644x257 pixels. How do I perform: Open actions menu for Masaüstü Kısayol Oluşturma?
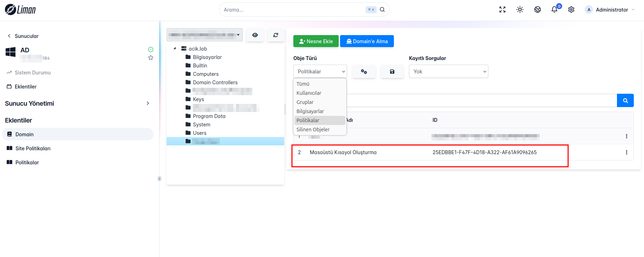point(626,152)
